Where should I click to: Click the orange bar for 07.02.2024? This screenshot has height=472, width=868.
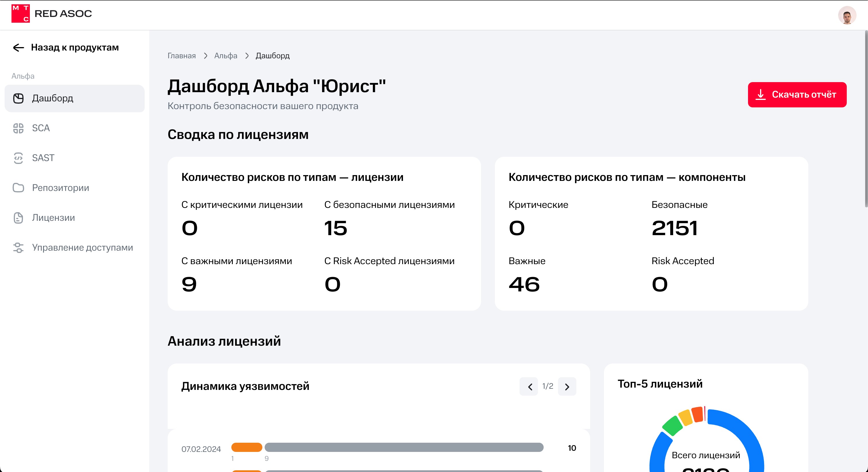(247, 447)
